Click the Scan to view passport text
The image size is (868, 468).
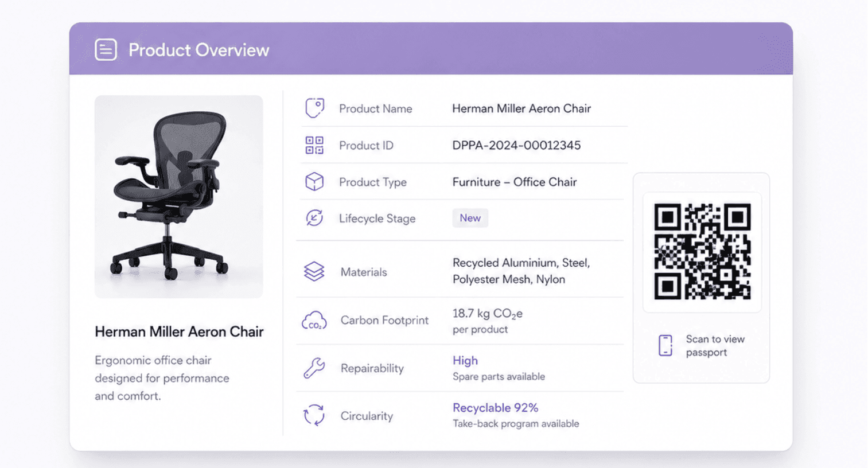point(715,345)
